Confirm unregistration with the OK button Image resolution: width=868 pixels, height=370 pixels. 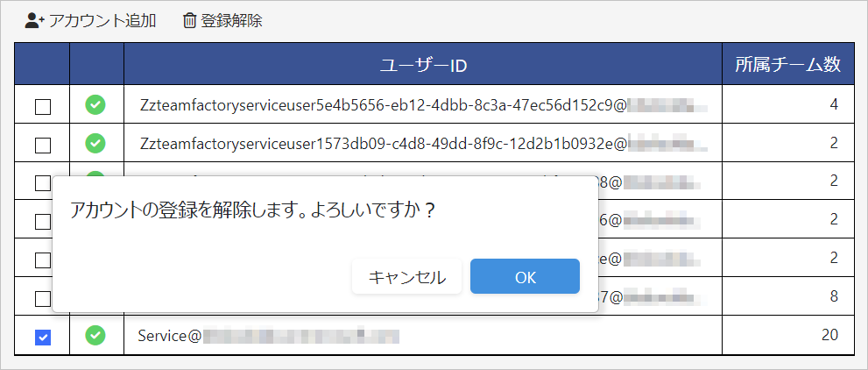(x=525, y=277)
